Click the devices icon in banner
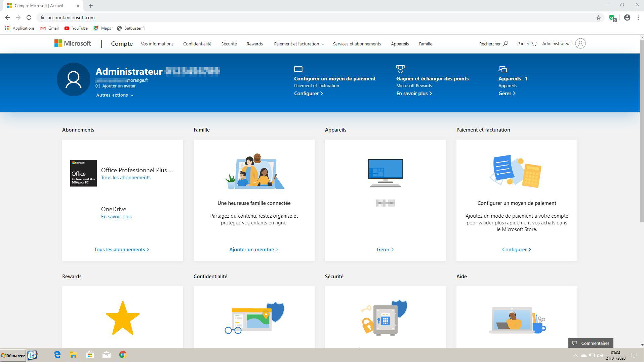 click(x=502, y=69)
